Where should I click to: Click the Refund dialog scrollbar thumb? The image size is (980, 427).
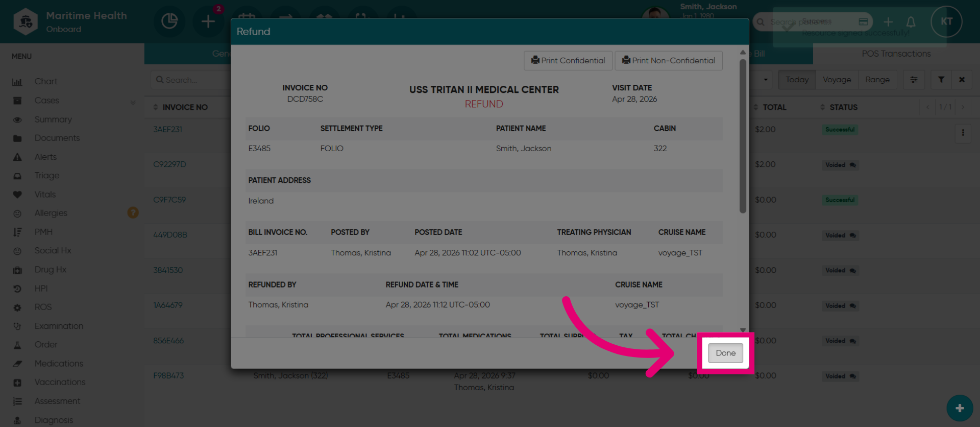pyautogui.click(x=743, y=135)
